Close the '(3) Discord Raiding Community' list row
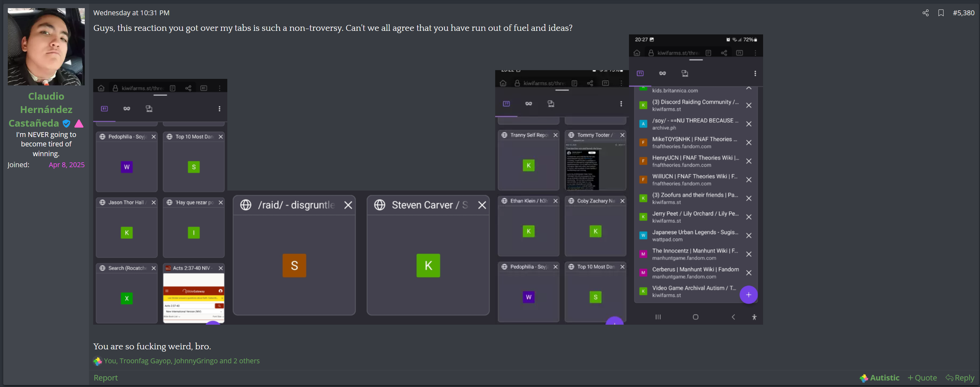This screenshot has height=387, width=980. 749,106
